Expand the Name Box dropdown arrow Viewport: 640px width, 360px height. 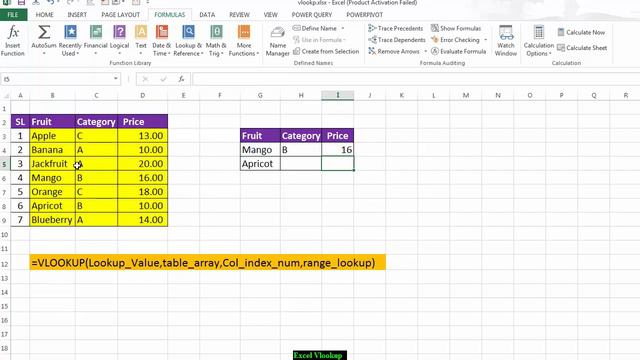pyautogui.click(x=116, y=79)
